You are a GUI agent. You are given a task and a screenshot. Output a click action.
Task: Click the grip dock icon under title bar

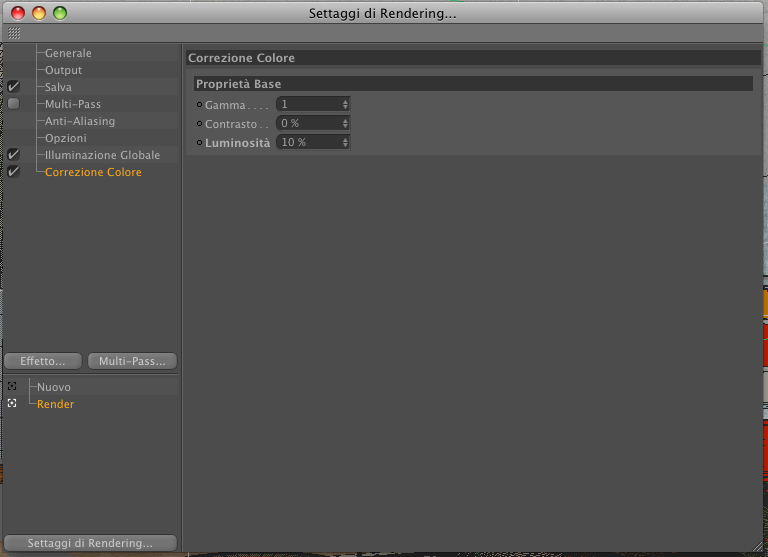click(14, 33)
